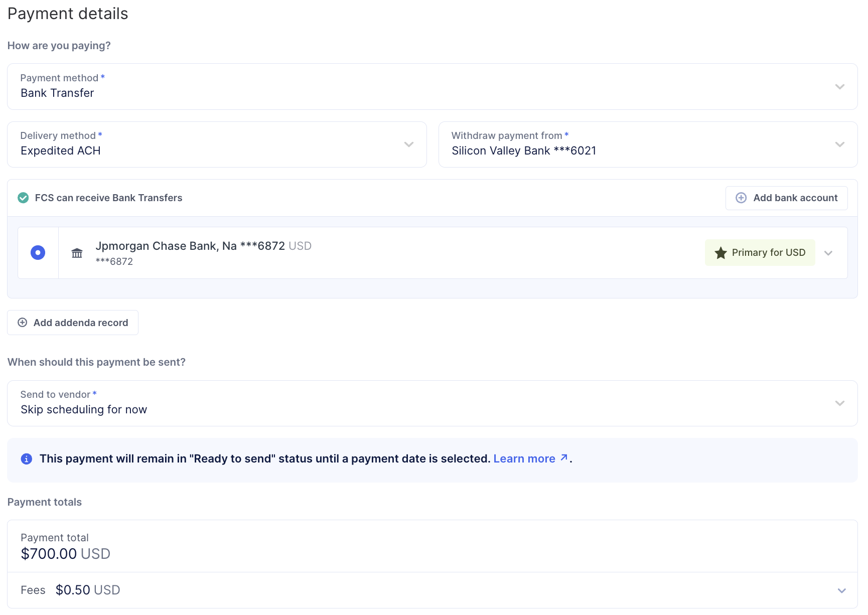The image size is (868, 615).
Task: Select the Jpmorgan Chase Bank radio button
Action: [38, 252]
